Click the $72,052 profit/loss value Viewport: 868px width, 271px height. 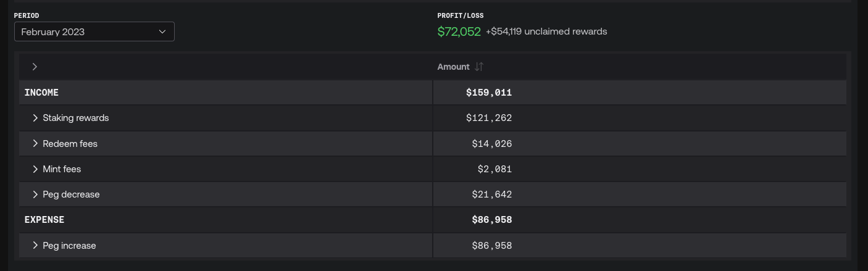coord(459,31)
